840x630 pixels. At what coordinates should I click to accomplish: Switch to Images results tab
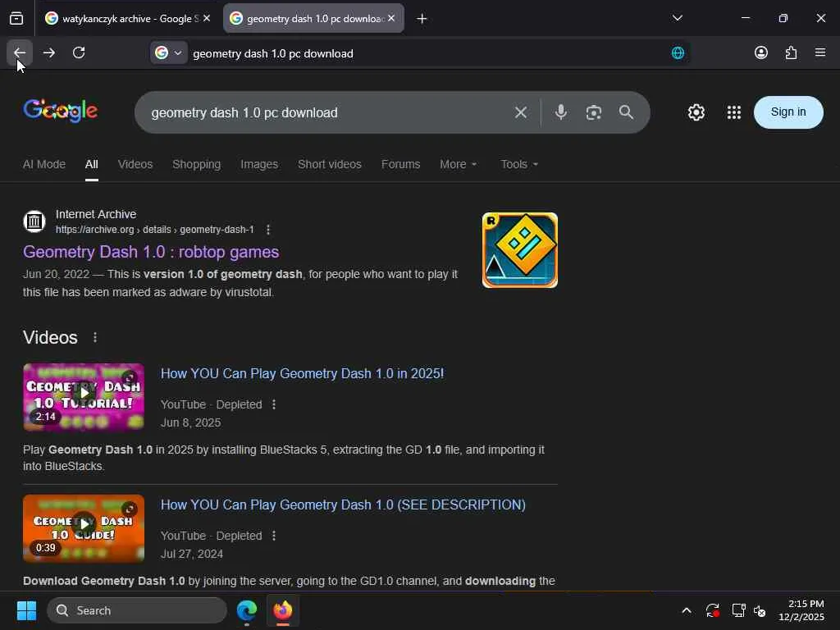258,164
